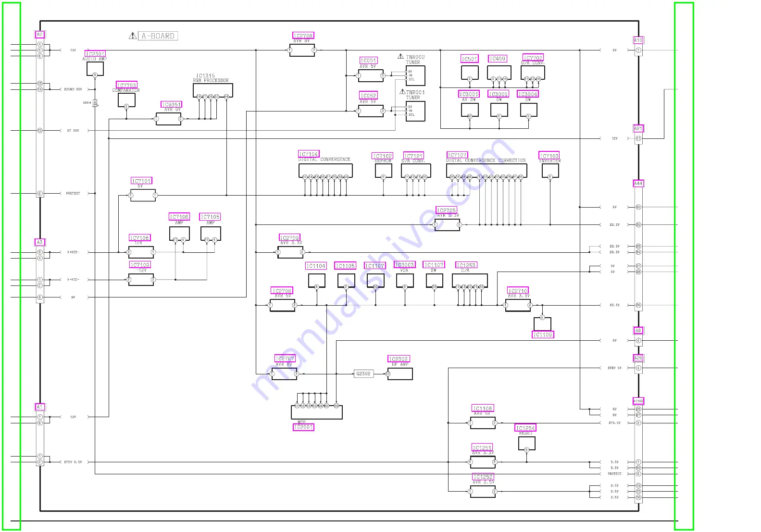Select the SOUND 35V net label
The height and width of the screenshot is (532, 761).
click(73, 89)
